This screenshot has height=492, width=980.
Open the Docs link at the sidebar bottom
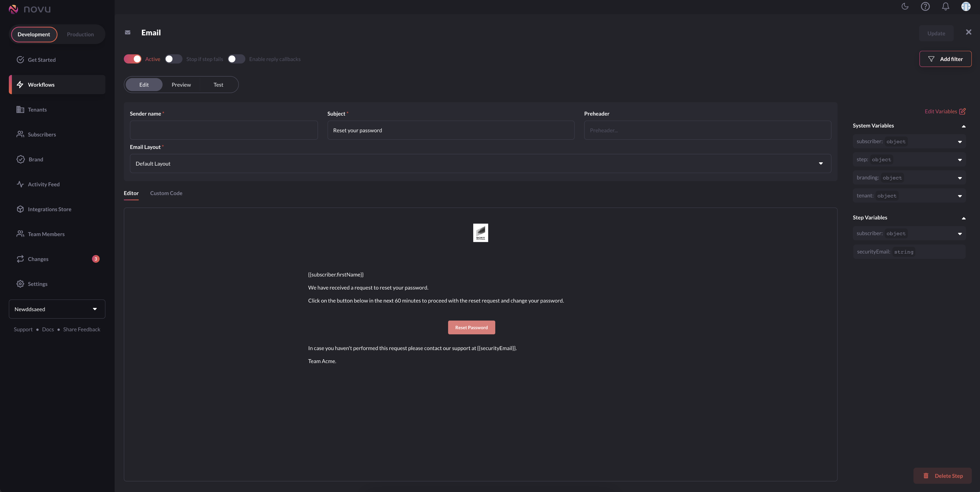[48, 329]
